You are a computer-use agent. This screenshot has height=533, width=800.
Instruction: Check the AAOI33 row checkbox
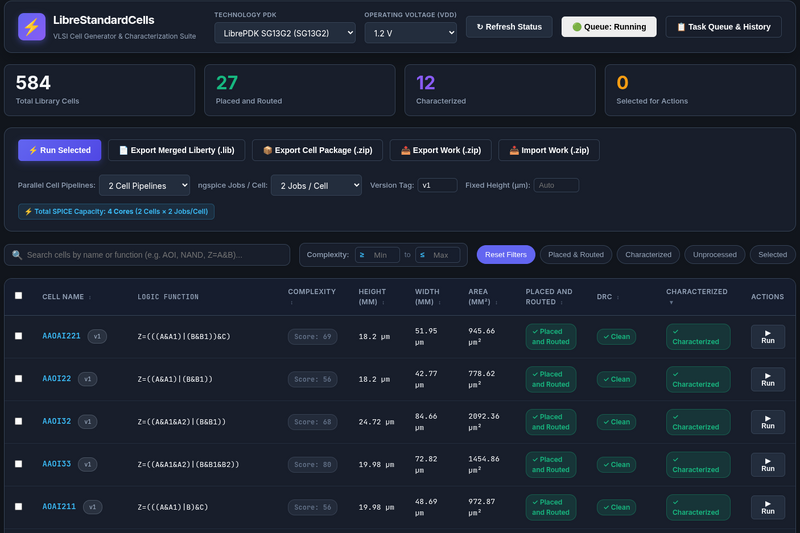coord(18,464)
